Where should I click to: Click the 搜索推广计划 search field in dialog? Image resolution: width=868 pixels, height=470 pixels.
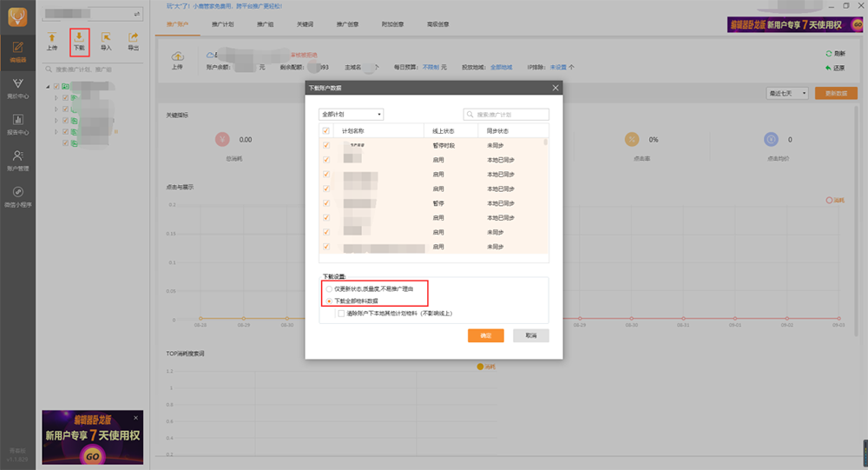click(x=506, y=114)
